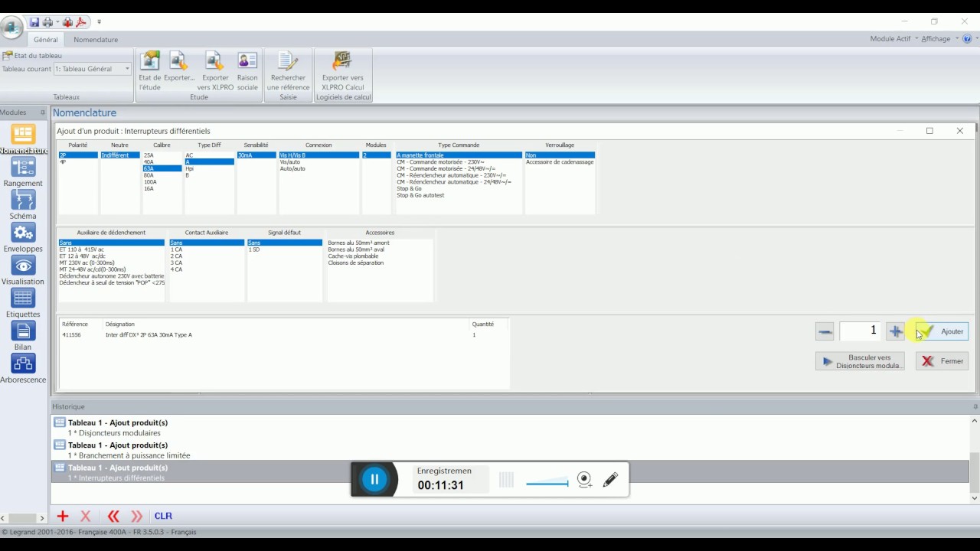Click the red PDF export icon
980x551 pixels.
(x=81, y=22)
